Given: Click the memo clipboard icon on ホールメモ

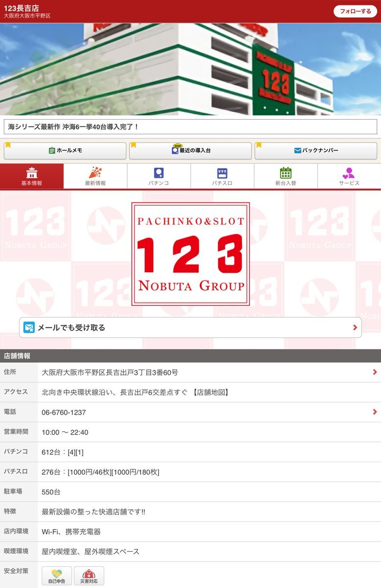Looking at the screenshot, I should pyautogui.click(x=52, y=150).
